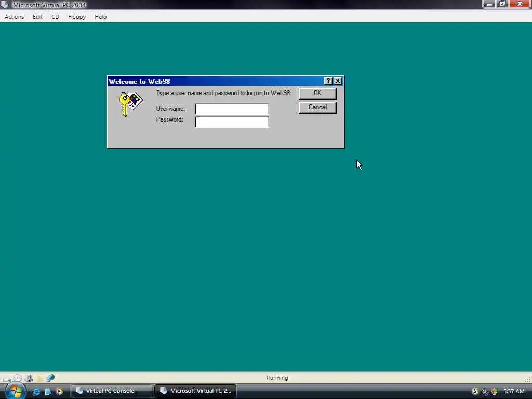The width and height of the screenshot is (532, 399).
Task: Restore down the Virtual PC 2004 window
Action: click(502, 4)
